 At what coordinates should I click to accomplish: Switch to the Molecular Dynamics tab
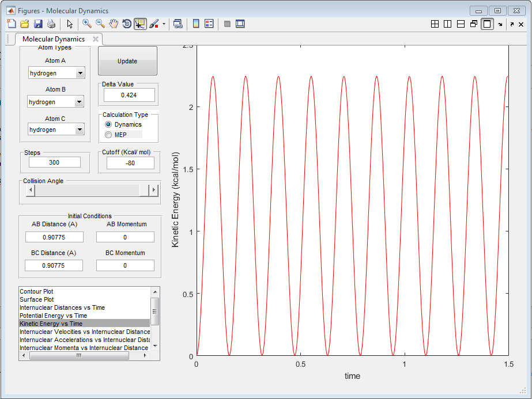(54, 39)
